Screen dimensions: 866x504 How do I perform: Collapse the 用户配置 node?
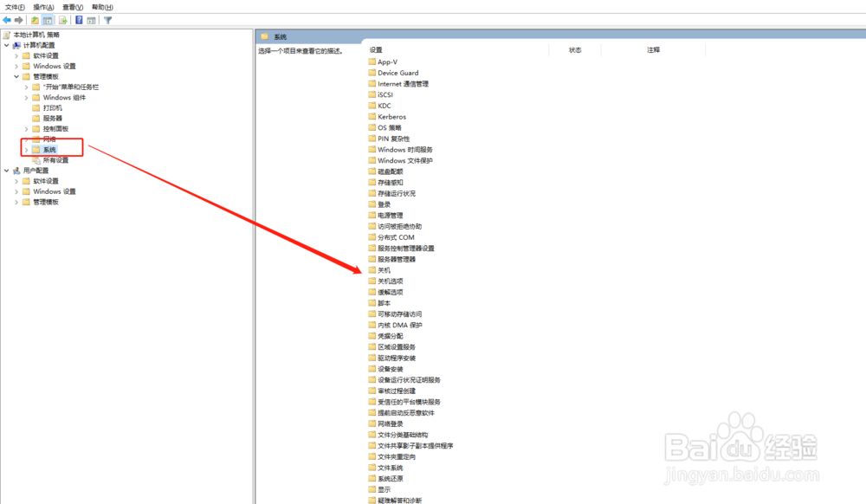(7, 171)
